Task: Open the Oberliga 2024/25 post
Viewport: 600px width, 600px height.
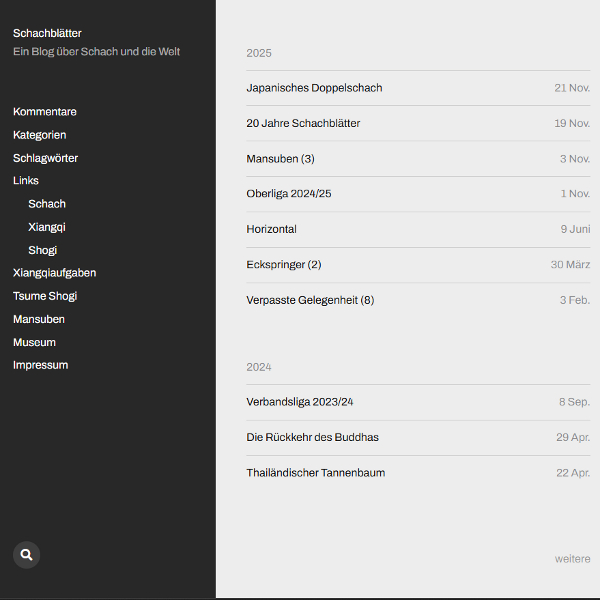Action: pyautogui.click(x=288, y=194)
